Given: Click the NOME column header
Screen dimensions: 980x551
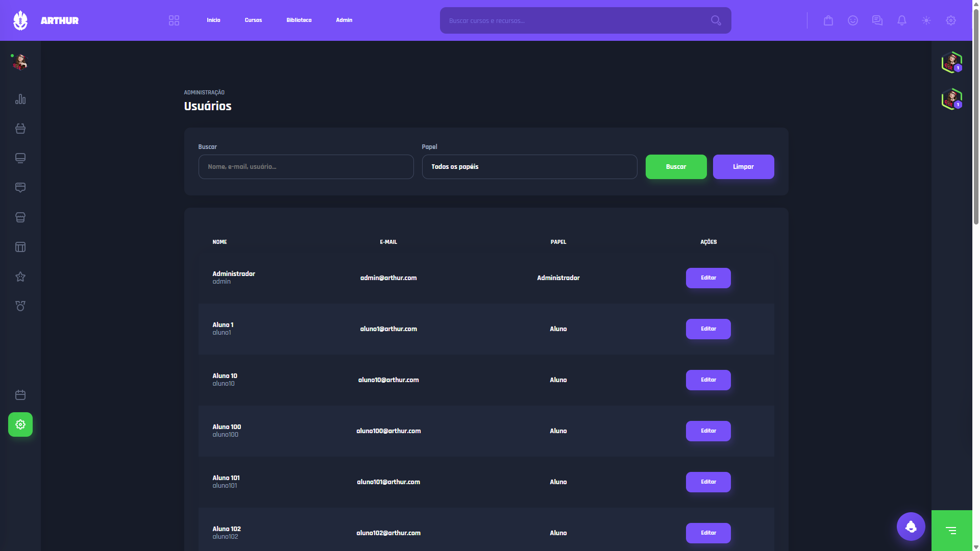Looking at the screenshot, I should click(x=219, y=242).
